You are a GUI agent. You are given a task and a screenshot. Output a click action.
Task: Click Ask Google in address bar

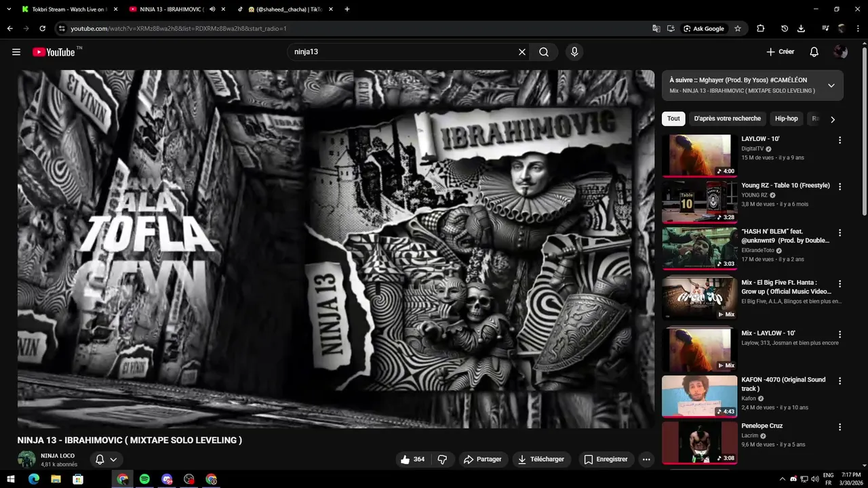tap(704, 28)
